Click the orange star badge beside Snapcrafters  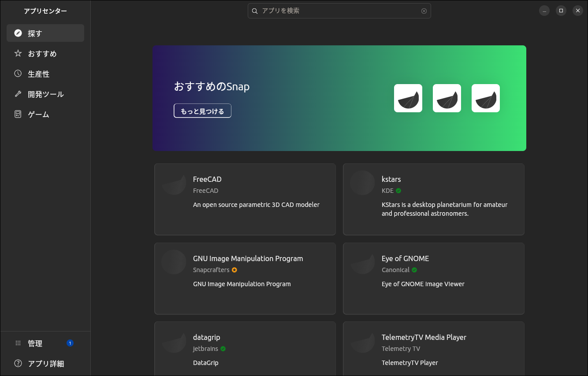tap(234, 270)
